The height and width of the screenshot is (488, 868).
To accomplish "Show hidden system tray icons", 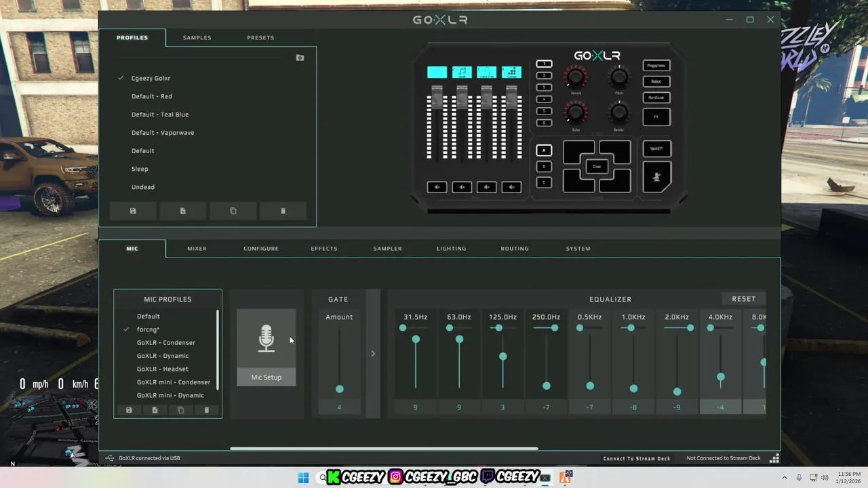I will [x=785, y=477].
